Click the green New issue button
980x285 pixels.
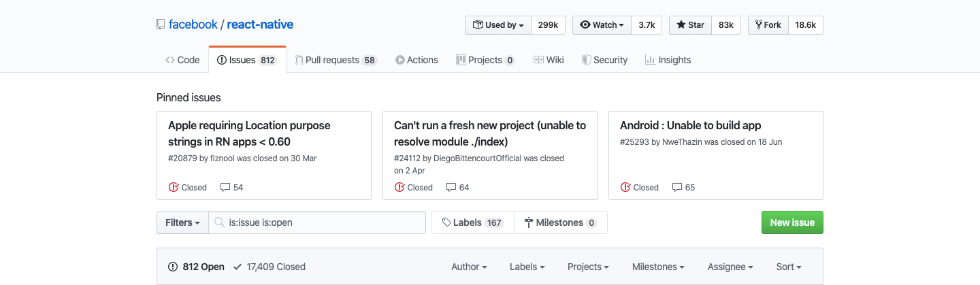click(792, 222)
